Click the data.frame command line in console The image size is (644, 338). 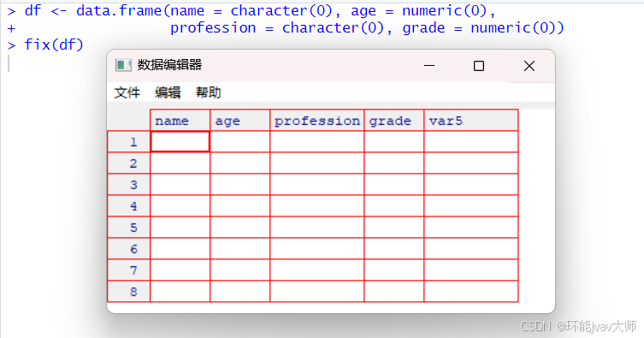260,10
